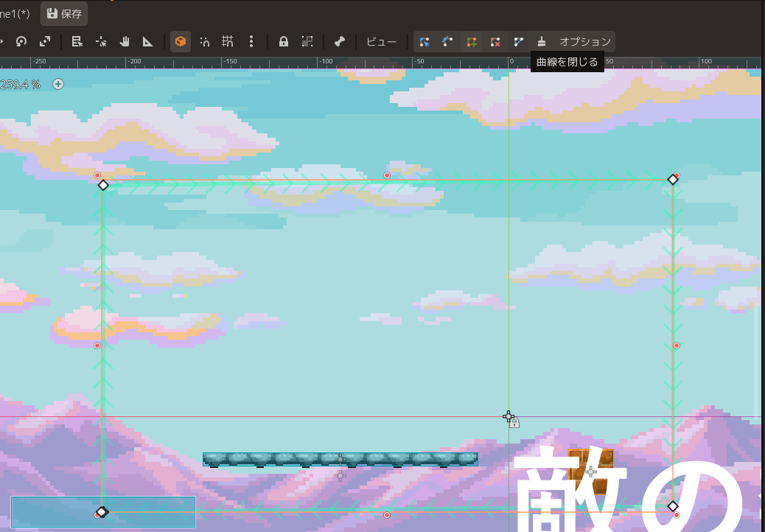Reset zoom via the 259.4 % label
Viewport: 765px width, 532px height.
pyautogui.click(x=21, y=84)
